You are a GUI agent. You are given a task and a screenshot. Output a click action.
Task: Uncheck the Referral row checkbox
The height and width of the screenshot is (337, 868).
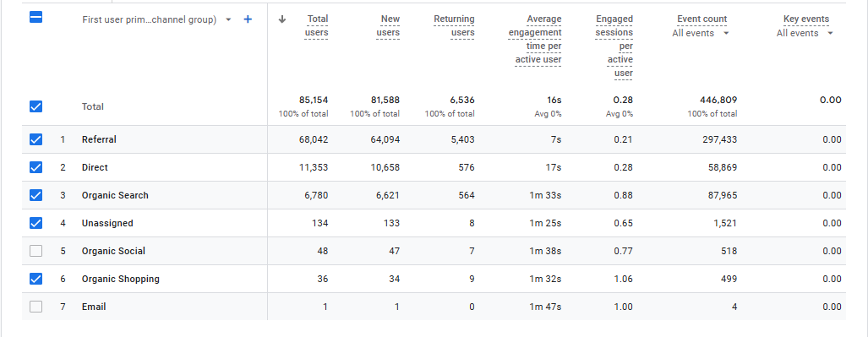point(35,139)
